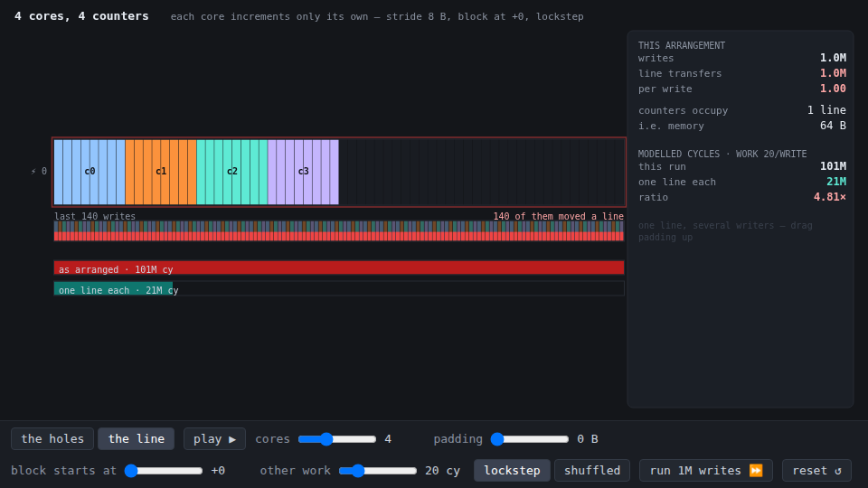Switch to shuffled ordering mode
This screenshot has height=488, width=868.
pos(592,470)
